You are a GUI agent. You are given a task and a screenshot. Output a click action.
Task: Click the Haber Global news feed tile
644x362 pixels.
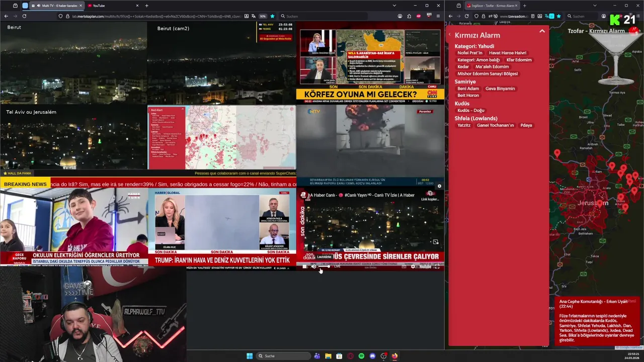click(222, 228)
